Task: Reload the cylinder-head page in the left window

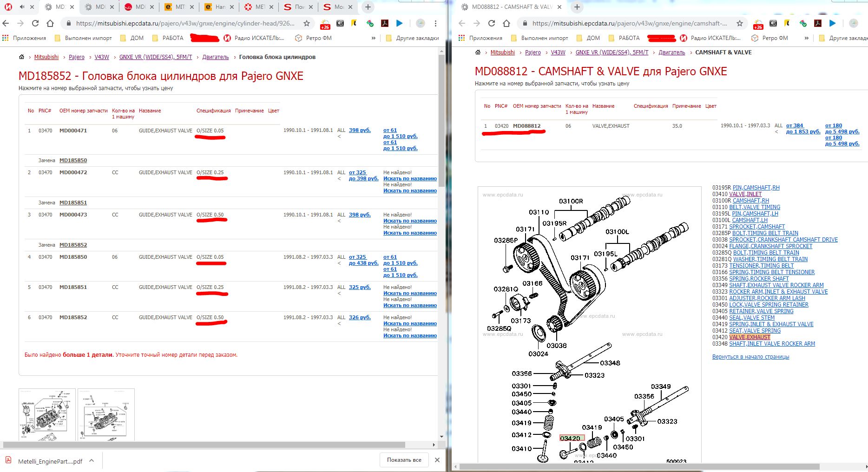Action: (x=35, y=23)
